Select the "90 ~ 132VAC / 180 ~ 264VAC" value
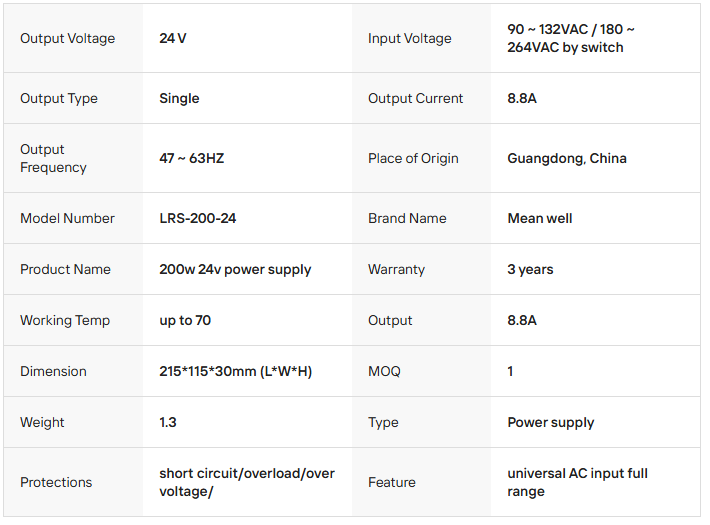 (571, 39)
